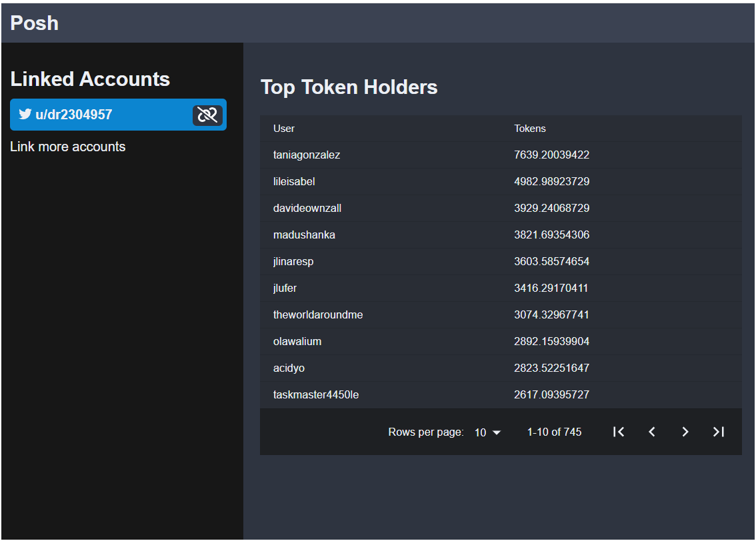Click the Rows per page label

click(426, 432)
